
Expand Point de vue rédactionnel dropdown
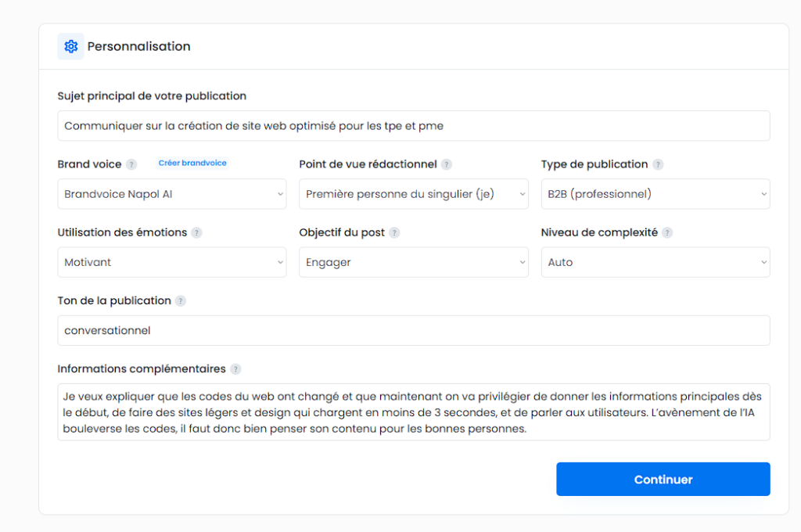coord(414,194)
